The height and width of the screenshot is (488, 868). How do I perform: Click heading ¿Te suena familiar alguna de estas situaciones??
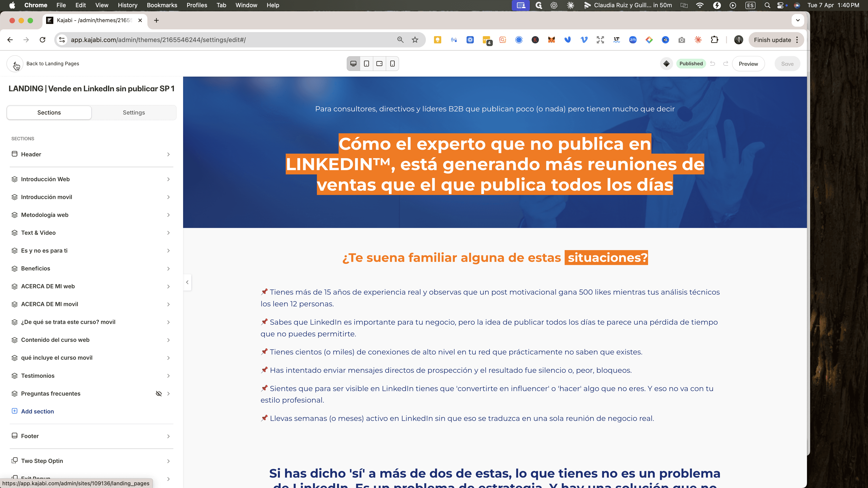coord(495,258)
